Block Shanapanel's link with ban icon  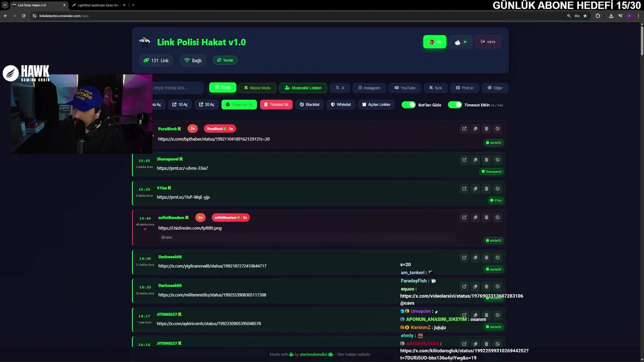click(498, 160)
